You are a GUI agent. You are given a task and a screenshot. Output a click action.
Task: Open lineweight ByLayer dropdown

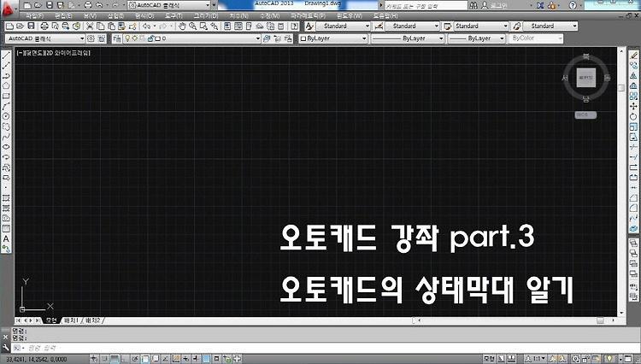pos(477,38)
